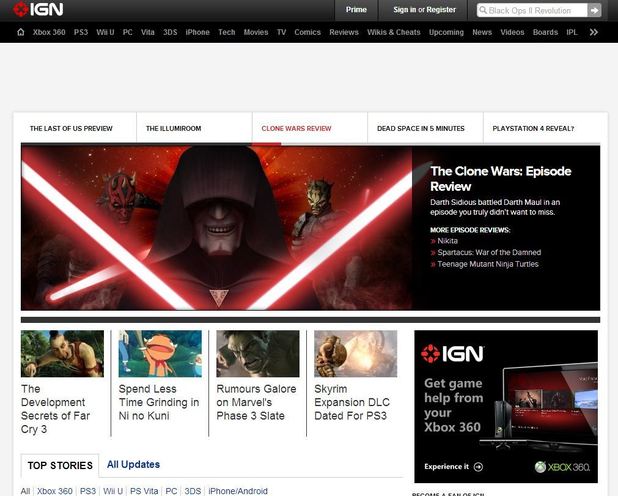
Task: Click the Clone Wars lightsaber banner image
Action: 217,228
